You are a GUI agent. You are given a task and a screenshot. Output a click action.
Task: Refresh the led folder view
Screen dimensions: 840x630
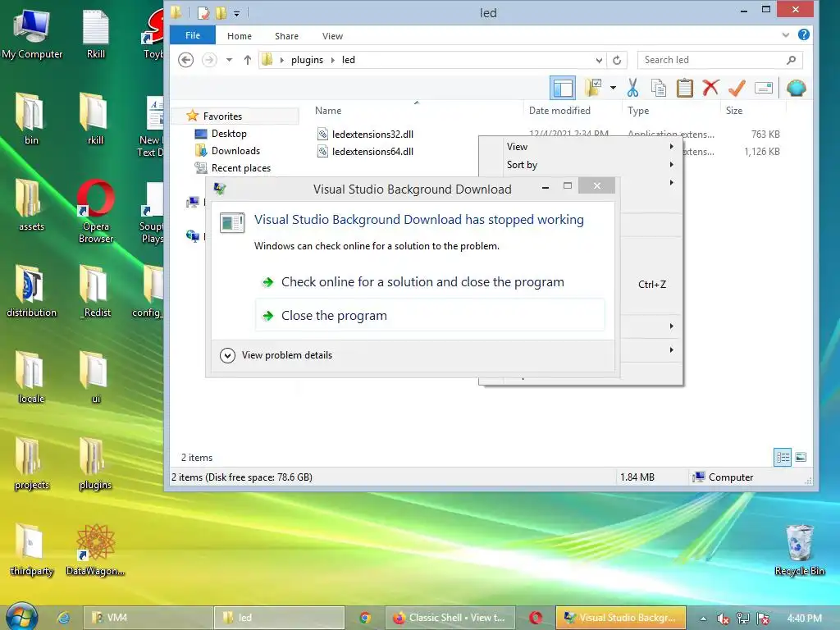point(617,60)
